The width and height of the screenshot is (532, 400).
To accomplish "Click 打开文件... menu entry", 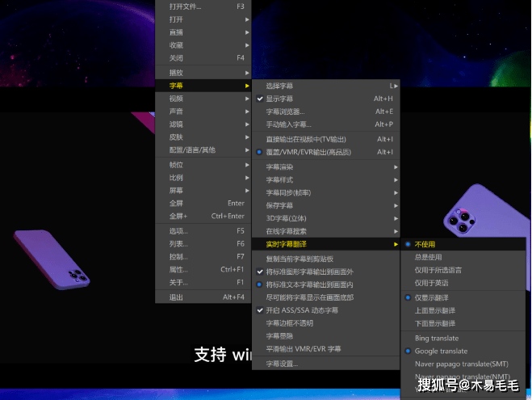I will coord(185,6).
